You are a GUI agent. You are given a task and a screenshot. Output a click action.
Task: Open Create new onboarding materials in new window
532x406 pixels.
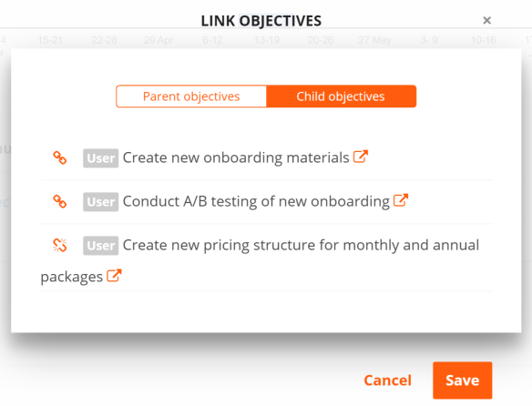point(361,157)
